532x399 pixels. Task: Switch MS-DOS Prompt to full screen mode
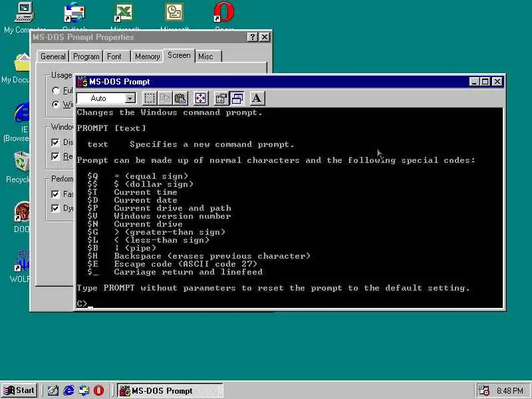click(x=201, y=98)
